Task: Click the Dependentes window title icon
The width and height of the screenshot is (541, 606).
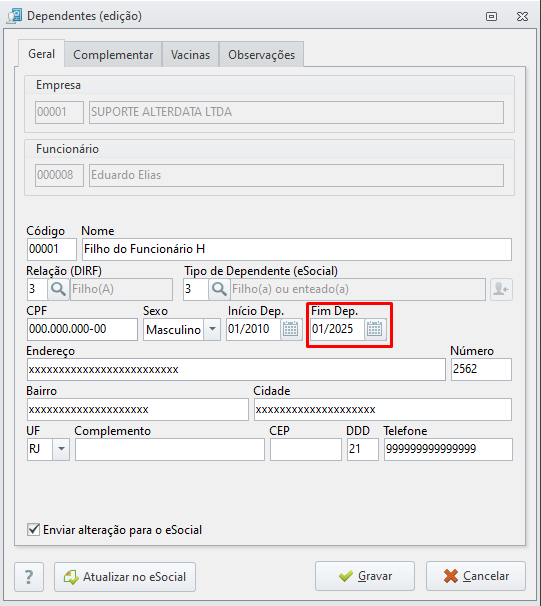Action: tap(15, 16)
